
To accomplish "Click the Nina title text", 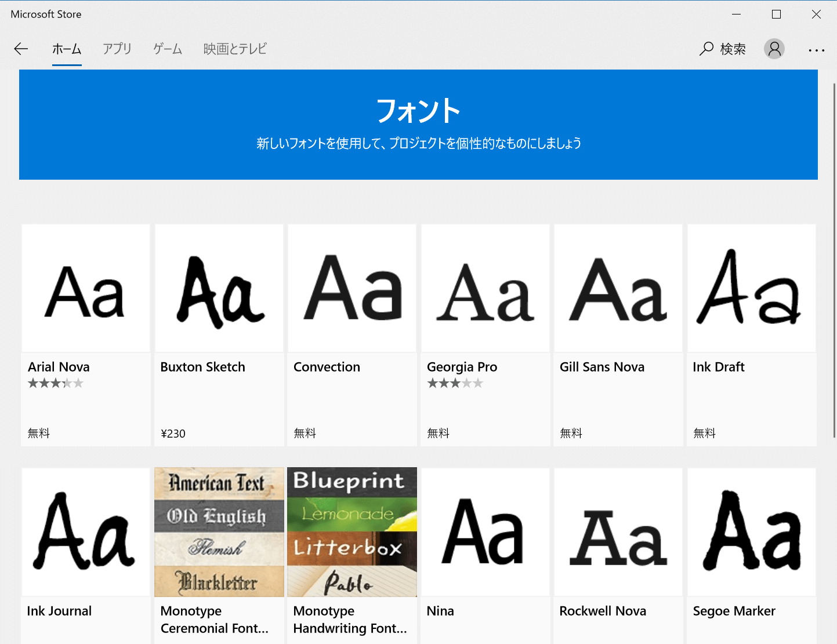I will click(440, 611).
